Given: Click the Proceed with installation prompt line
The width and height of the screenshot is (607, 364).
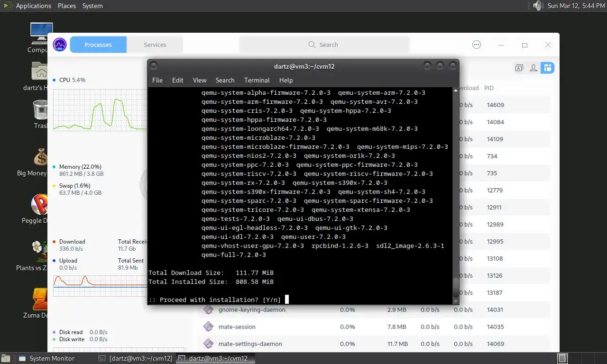Looking at the screenshot, I should (x=214, y=300).
